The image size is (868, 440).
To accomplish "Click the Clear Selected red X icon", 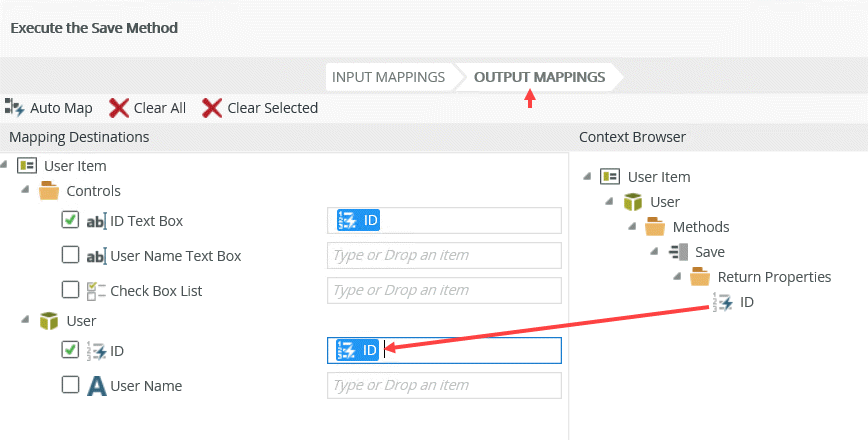I will pyautogui.click(x=212, y=108).
